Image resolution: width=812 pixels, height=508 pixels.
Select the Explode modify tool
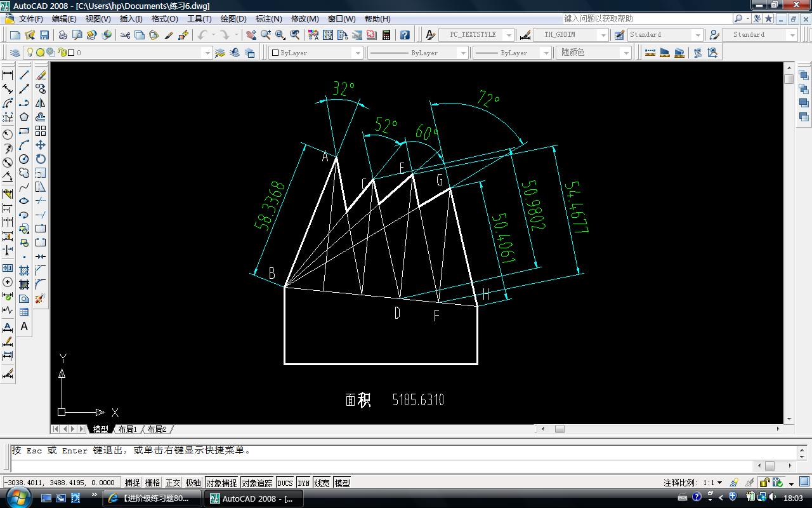pyautogui.click(x=41, y=298)
